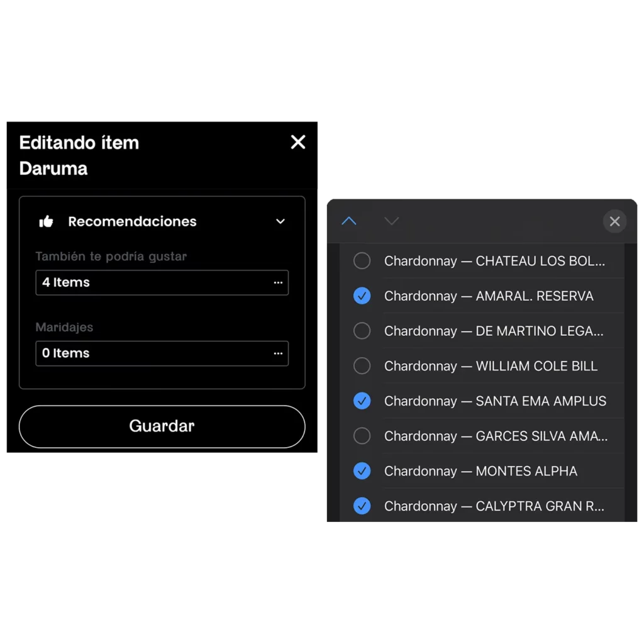Click the También te podría gustar label
This screenshot has width=644, height=644.
click(111, 257)
